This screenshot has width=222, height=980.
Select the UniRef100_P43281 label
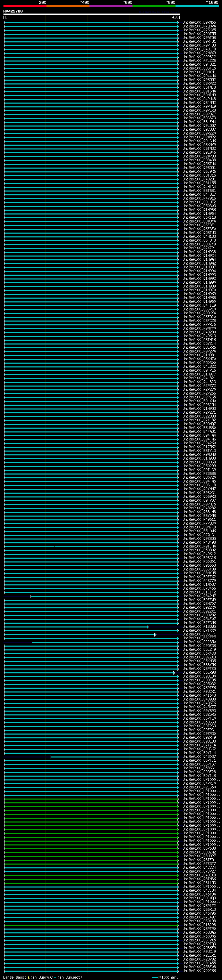199,179
